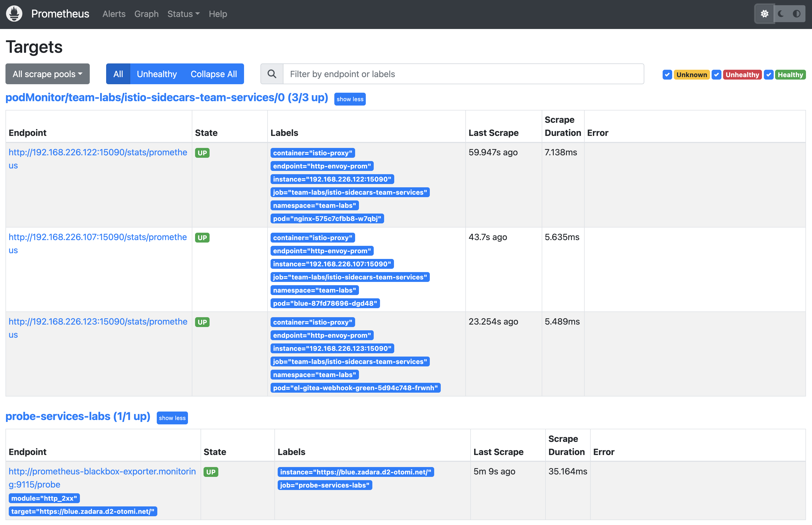Image resolution: width=812 pixels, height=525 pixels.
Task: Open the Alerts page
Action: (x=114, y=14)
